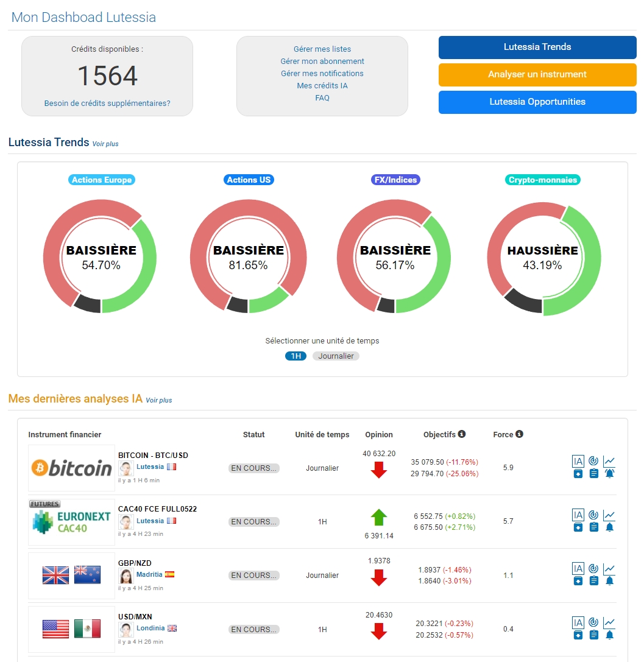Click the bell alert icon for USD/MXN
644x662 pixels.
(609, 635)
